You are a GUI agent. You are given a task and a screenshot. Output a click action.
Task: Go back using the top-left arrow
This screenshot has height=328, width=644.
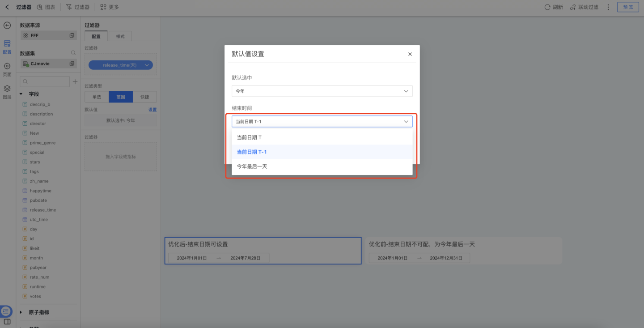(7, 7)
